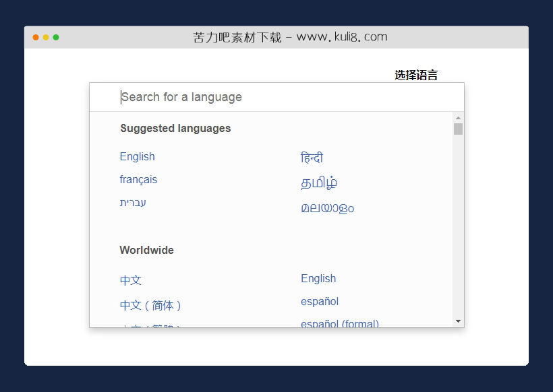Select 中文 under Worldwide section
The width and height of the screenshot is (553, 392).
[x=130, y=280]
